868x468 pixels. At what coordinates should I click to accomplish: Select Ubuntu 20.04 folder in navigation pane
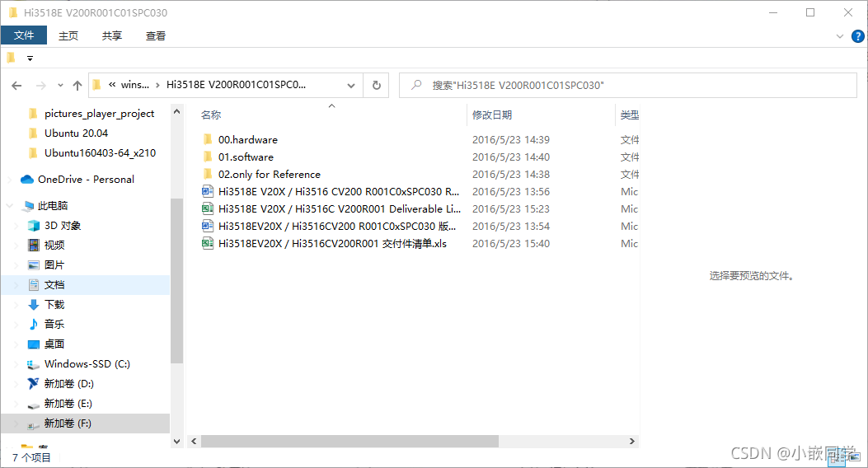tap(77, 133)
